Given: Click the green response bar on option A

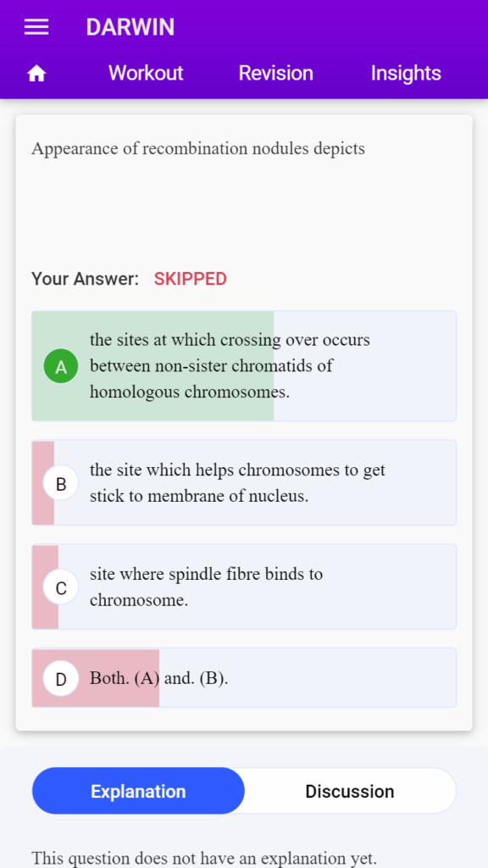Looking at the screenshot, I should coord(152,366).
